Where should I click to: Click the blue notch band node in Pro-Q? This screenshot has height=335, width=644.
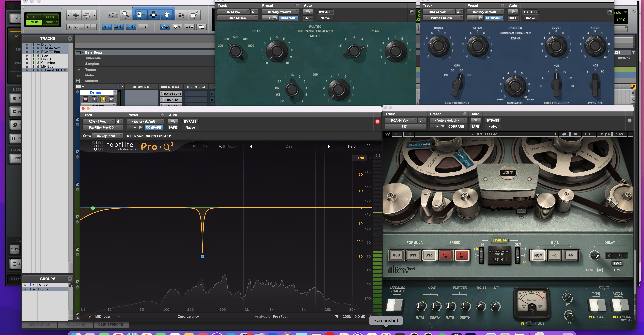click(x=202, y=256)
